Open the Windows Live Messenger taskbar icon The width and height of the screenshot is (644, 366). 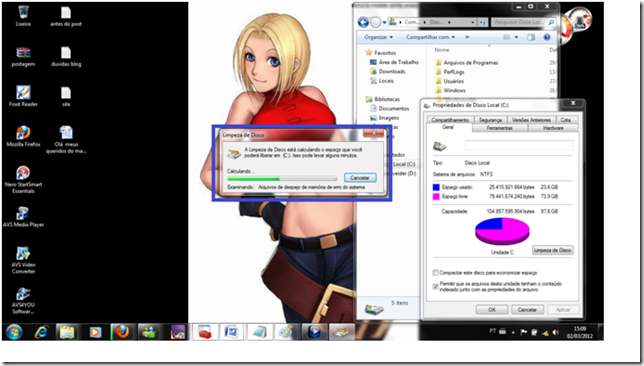click(148, 332)
